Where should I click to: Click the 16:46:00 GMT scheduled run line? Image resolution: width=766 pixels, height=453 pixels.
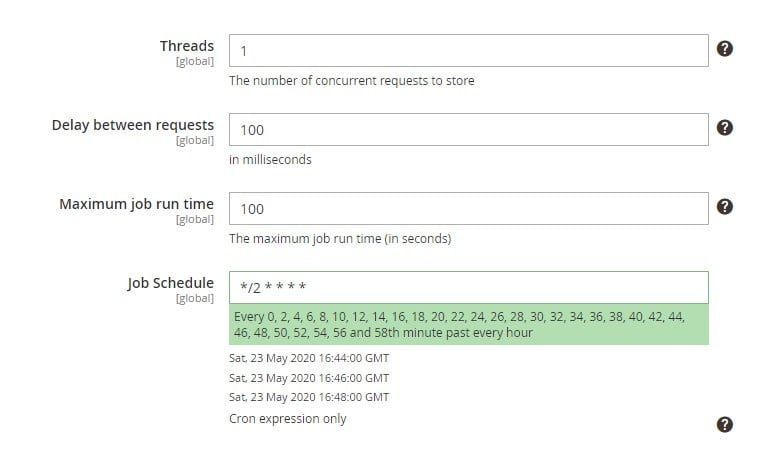(309, 378)
